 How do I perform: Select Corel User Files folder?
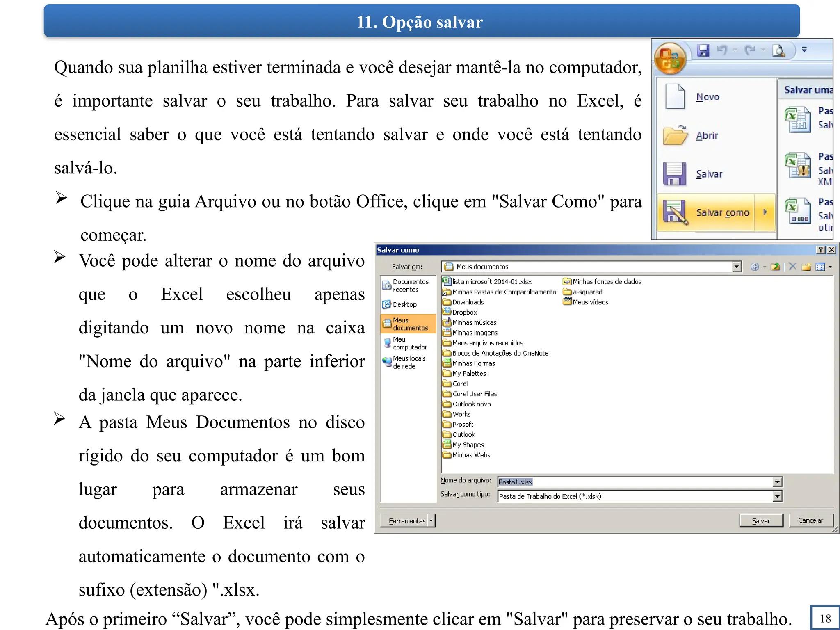coord(470,394)
